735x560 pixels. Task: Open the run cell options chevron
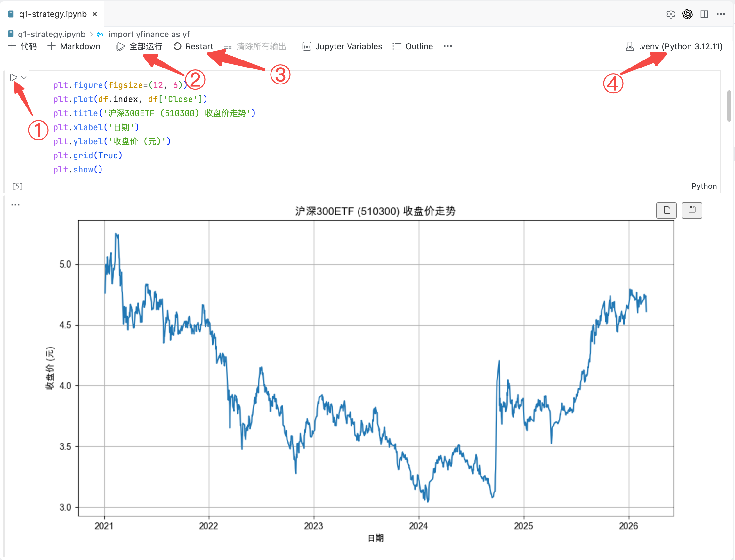click(x=24, y=78)
